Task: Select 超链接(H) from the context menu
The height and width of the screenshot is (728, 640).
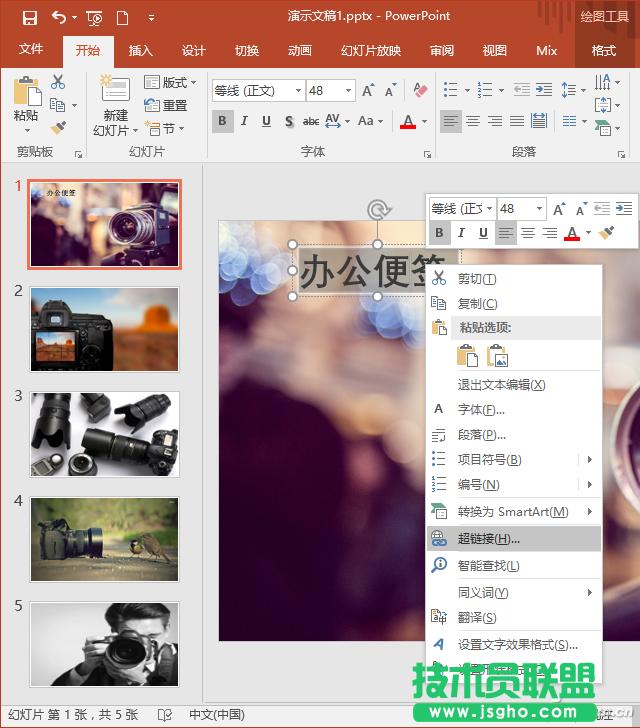Action: pyautogui.click(x=488, y=539)
